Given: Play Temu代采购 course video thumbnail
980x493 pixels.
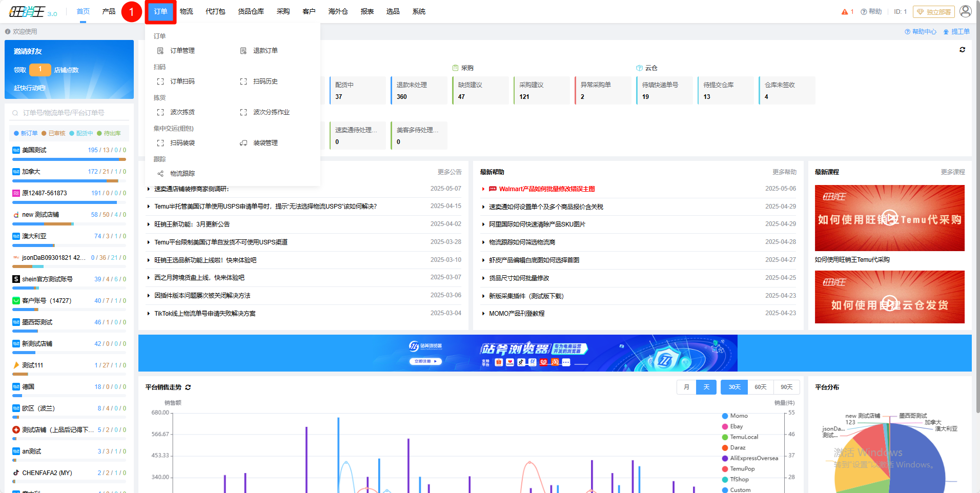Looking at the screenshot, I should pyautogui.click(x=890, y=218).
